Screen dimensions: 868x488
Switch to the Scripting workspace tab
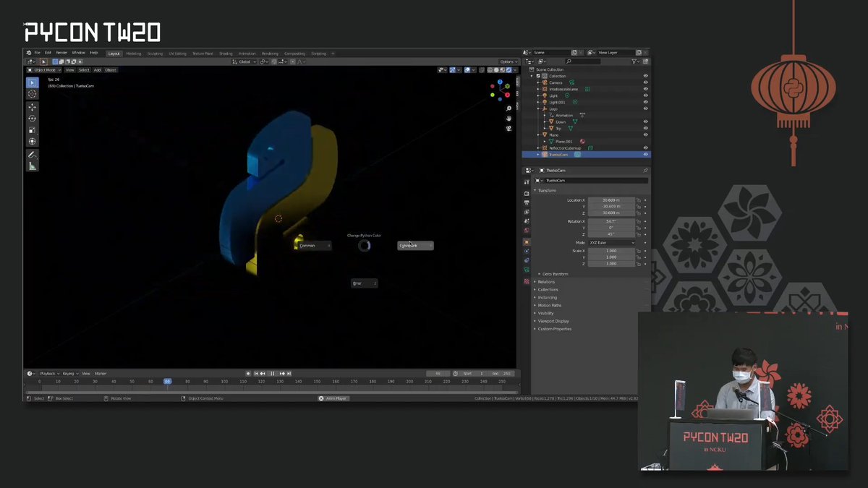(318, 53)
